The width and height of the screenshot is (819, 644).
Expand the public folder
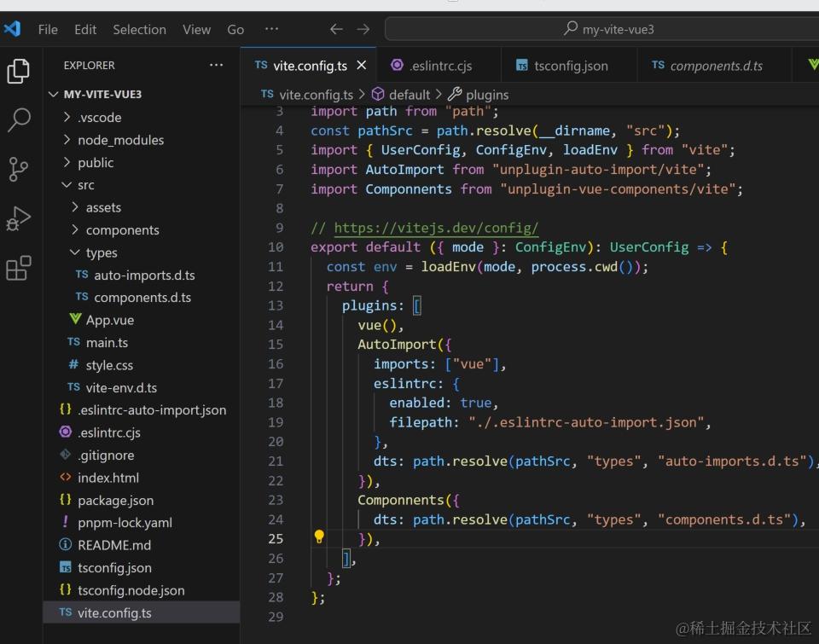pyautogui.click(x=67, y=162)
